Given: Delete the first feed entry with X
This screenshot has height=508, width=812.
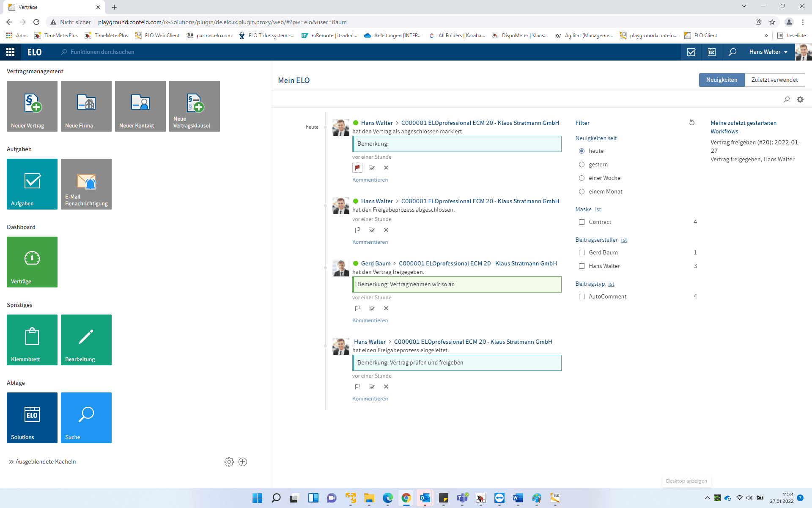Looking at the screenshot, I should point(386,168).
